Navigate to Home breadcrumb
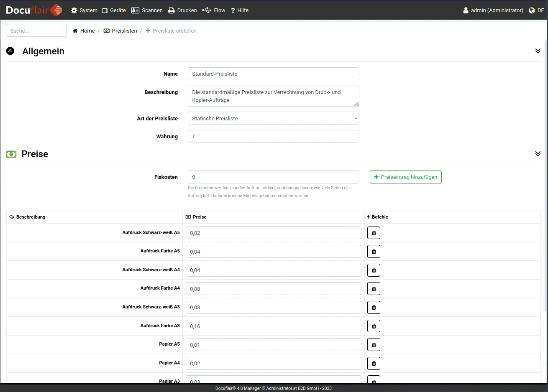 [84, 31]
